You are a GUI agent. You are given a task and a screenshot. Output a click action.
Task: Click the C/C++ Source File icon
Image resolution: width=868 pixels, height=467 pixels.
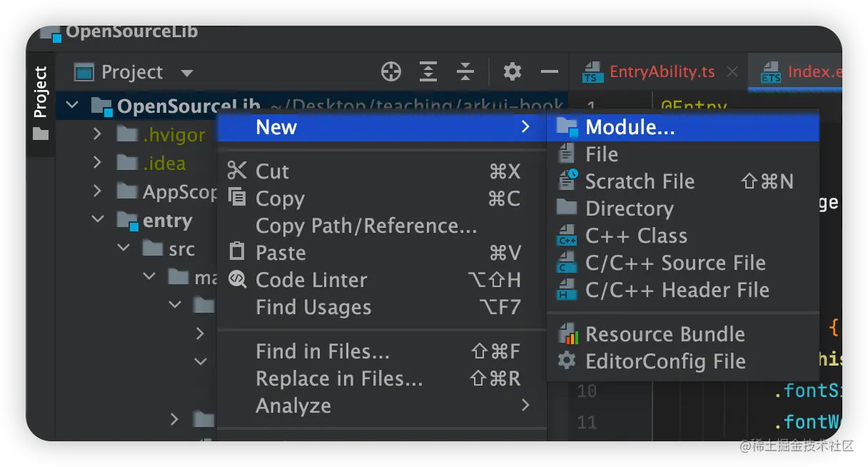click(x=567, y=263)
